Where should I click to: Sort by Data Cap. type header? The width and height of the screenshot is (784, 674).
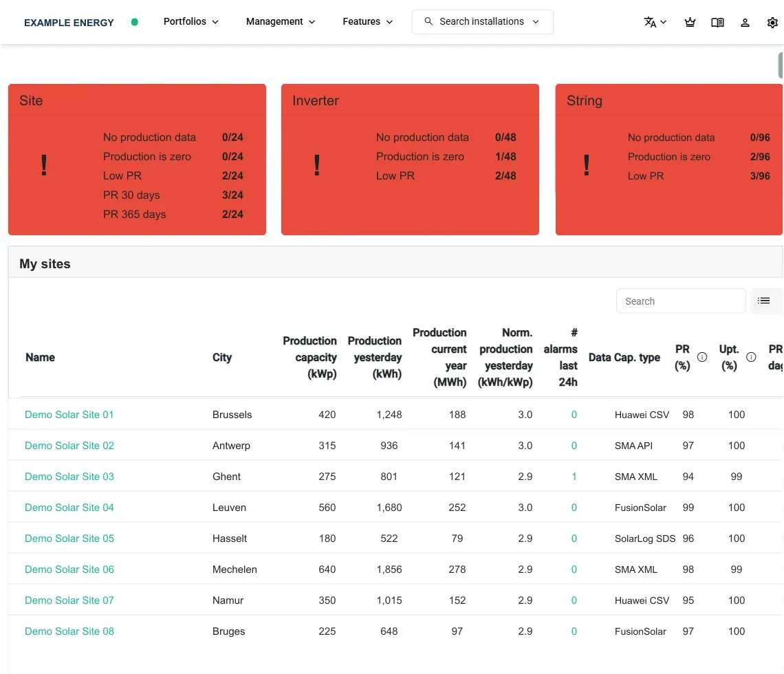(x=624, y=358)
